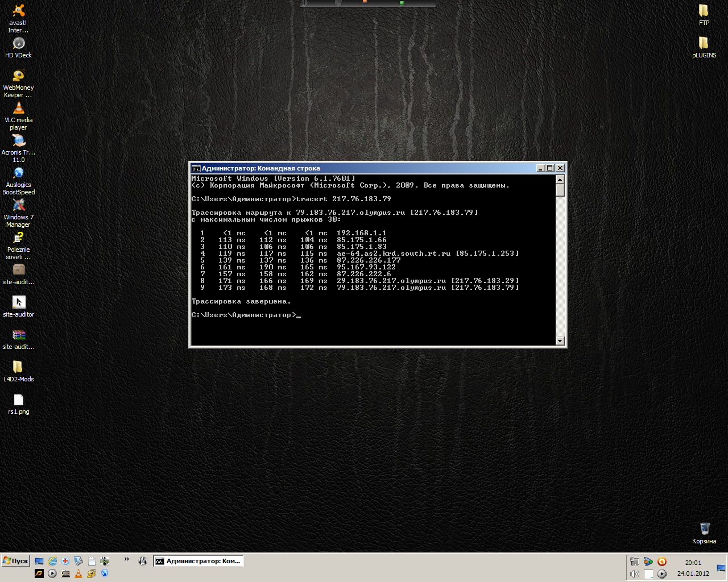Launch WebMoney Keeper from the desktop

tap(18, 76)
